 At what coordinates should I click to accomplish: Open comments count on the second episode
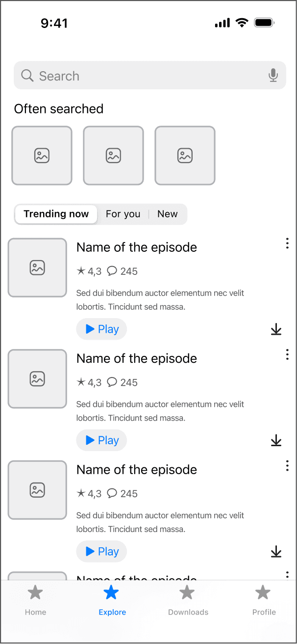(122, 382)
